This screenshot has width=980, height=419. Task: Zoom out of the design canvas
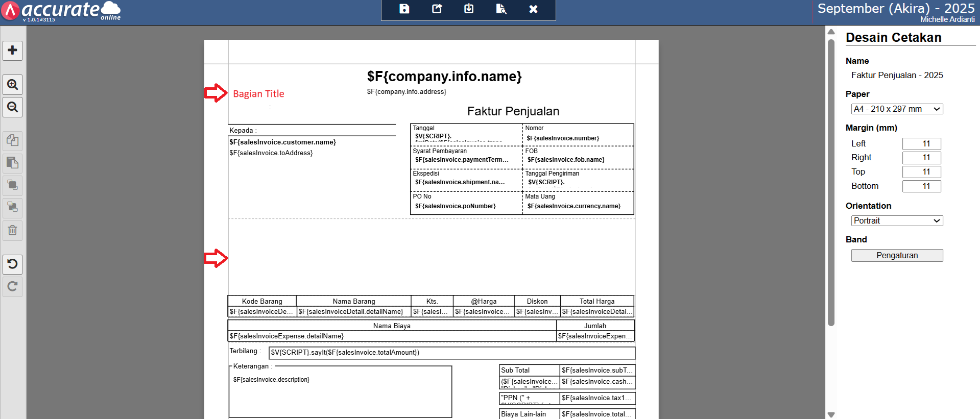pos(13,107)
